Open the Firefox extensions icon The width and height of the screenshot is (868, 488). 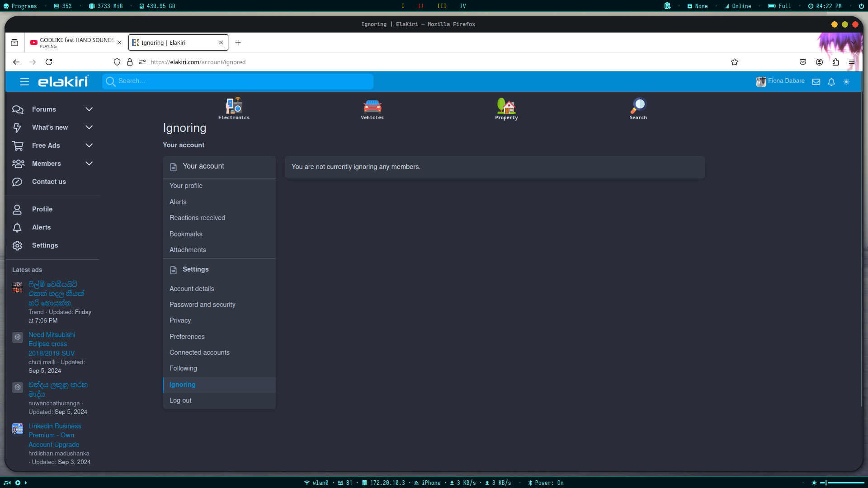click(835, 62)
